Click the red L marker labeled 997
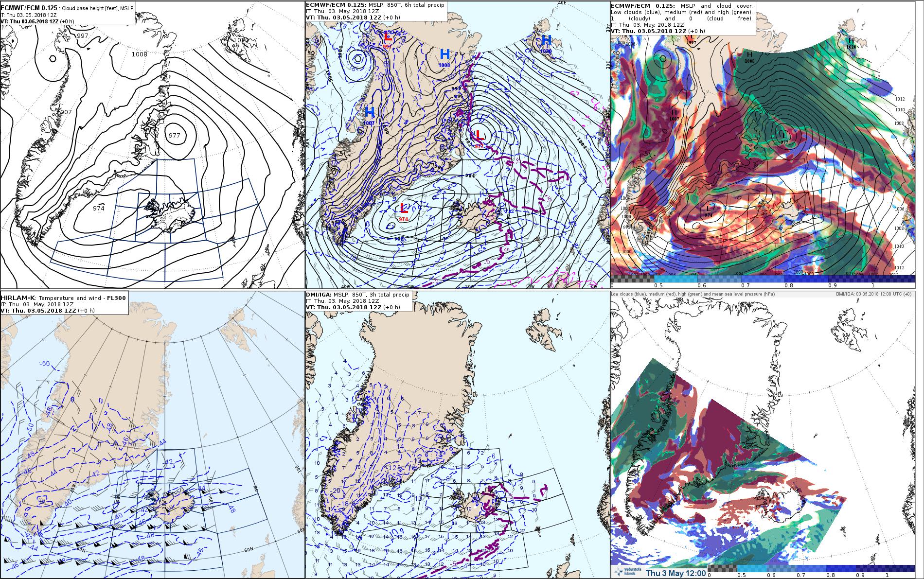Viewport: 924px width, 579px height. pyautogui.click(x=388, y=36)
